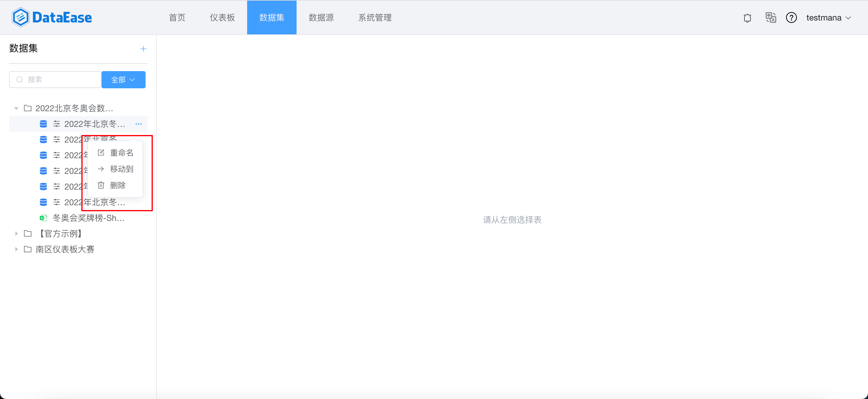The width and height of the screenshot is (868, 399).
Task: Switch to the 仪表板 tab
Action: [x=222, y=17]
